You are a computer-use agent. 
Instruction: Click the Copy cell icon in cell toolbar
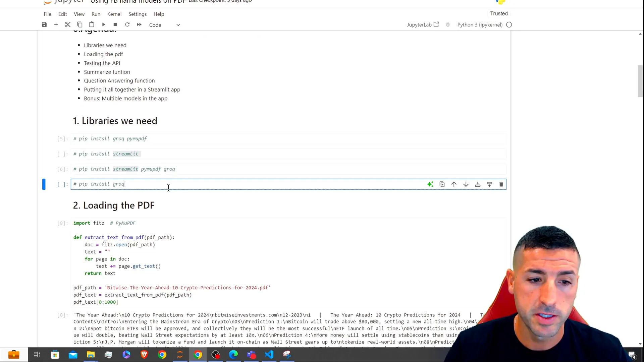tap(442, 184)
